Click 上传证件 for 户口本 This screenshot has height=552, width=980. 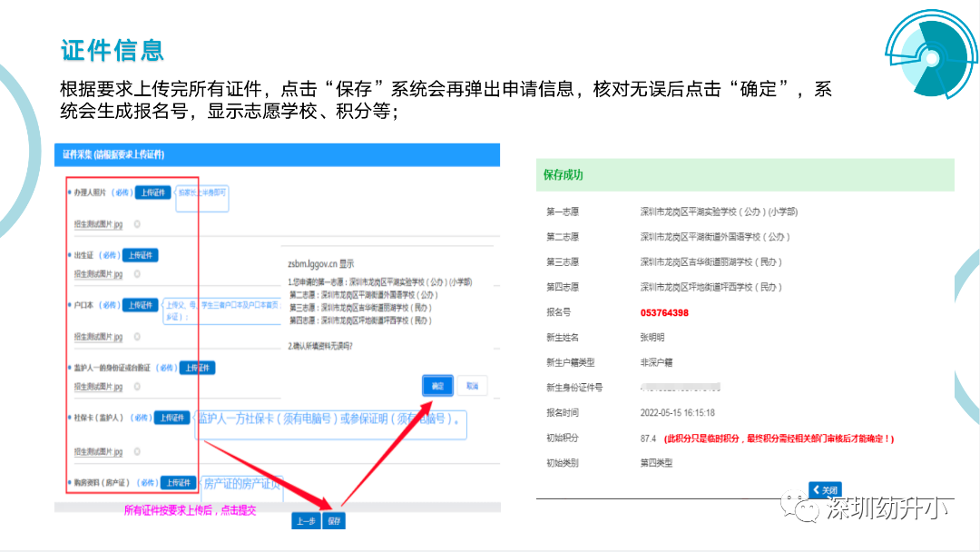point(140,305)
